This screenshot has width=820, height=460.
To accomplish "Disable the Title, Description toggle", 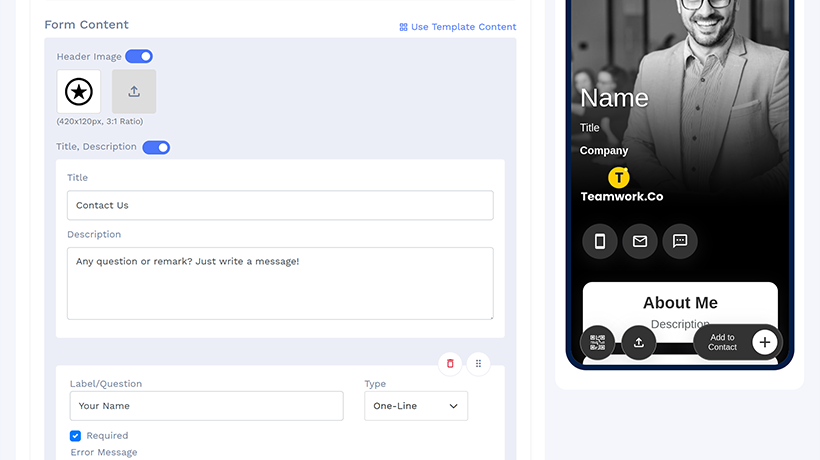I will pos(156,147).
